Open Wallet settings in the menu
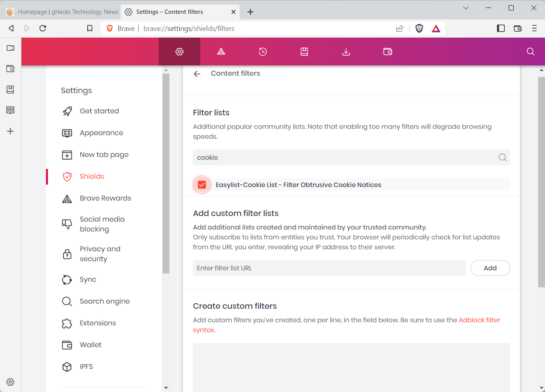 pos(90,345)
